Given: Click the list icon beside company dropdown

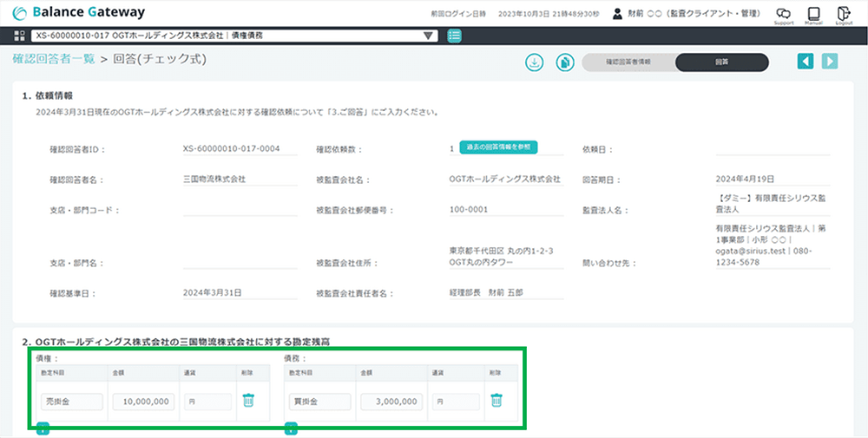Looking at the screenshot, I should [x=455, y=36].
